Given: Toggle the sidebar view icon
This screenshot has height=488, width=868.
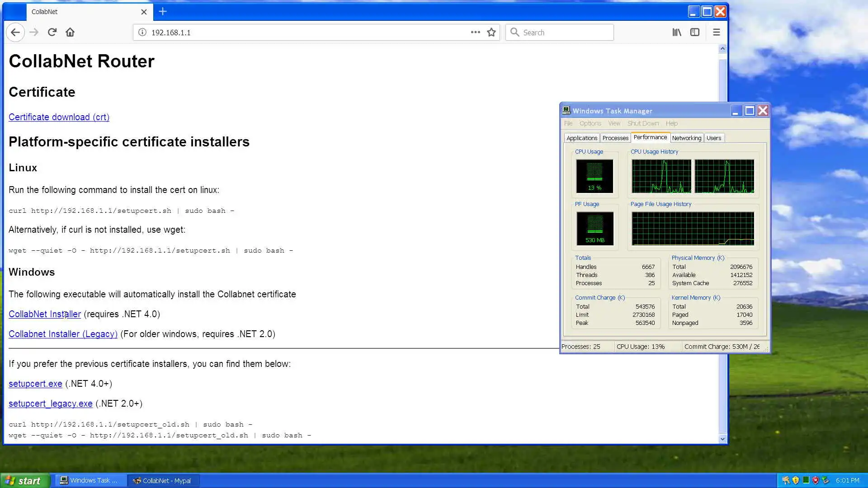Looking at the screenshot, I should coord(695,32).
